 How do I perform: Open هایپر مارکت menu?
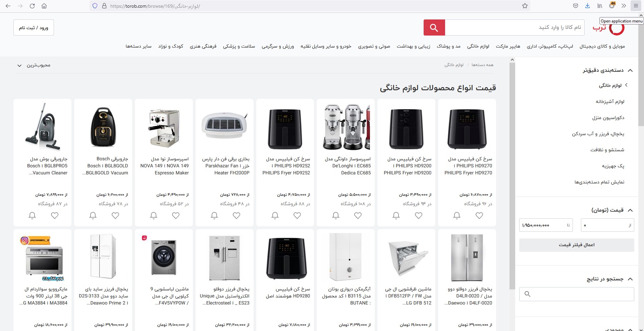click(508, 46)
